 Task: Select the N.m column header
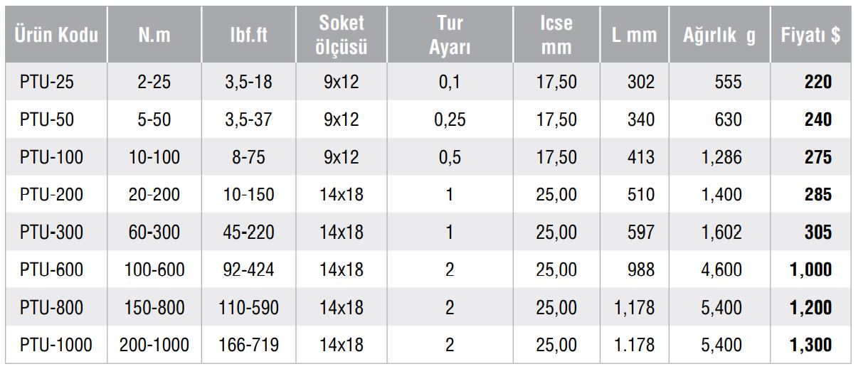pyautogui.click(x=154, y=35)
